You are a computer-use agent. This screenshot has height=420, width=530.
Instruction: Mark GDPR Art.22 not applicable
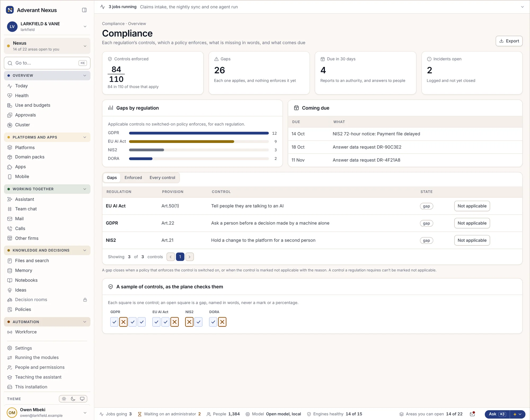(472, 223)
